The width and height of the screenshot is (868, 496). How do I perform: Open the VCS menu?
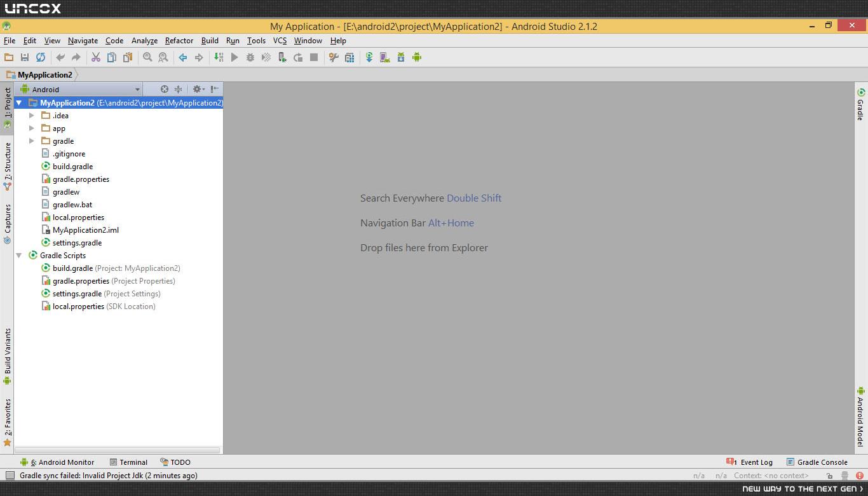pyautogui.click(x=280, y=41)
